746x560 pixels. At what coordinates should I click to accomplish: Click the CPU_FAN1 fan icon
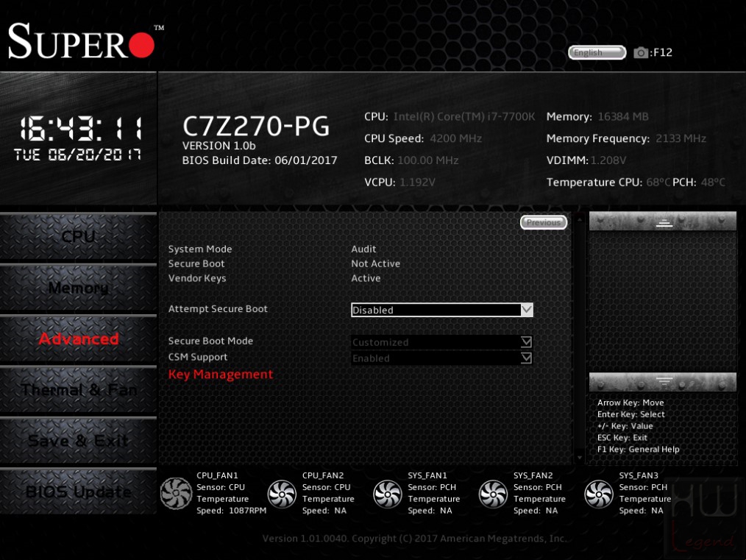(x=176, y=493)
